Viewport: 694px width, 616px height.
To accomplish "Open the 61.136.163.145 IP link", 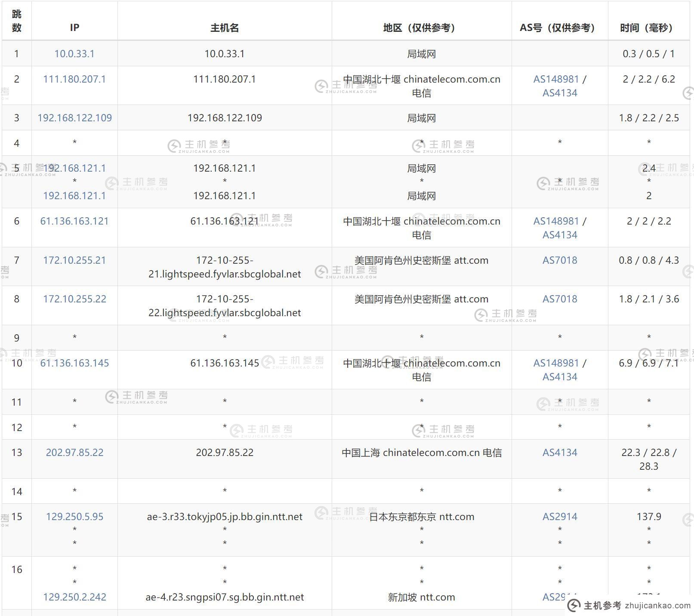I will 74,363.
